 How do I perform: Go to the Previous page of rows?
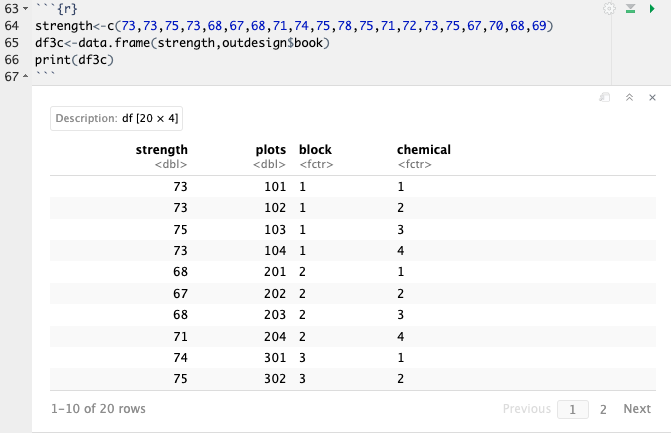(526, 409)
